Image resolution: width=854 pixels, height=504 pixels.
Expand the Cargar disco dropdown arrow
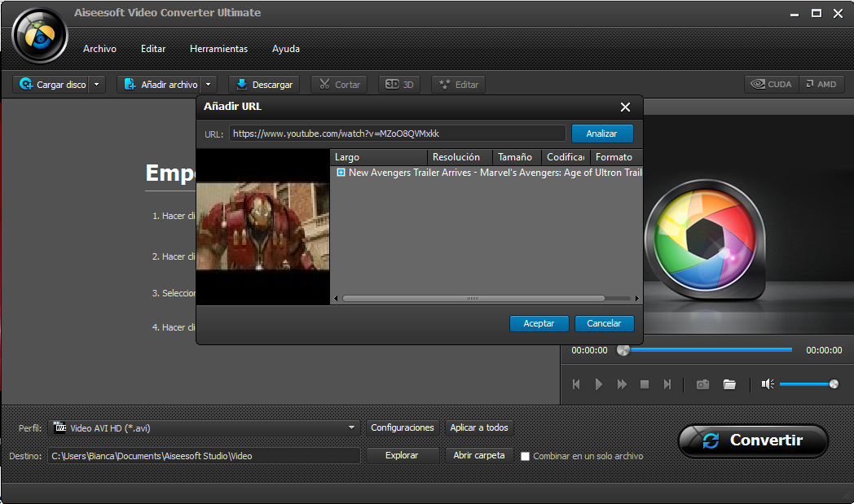point(97,85)
